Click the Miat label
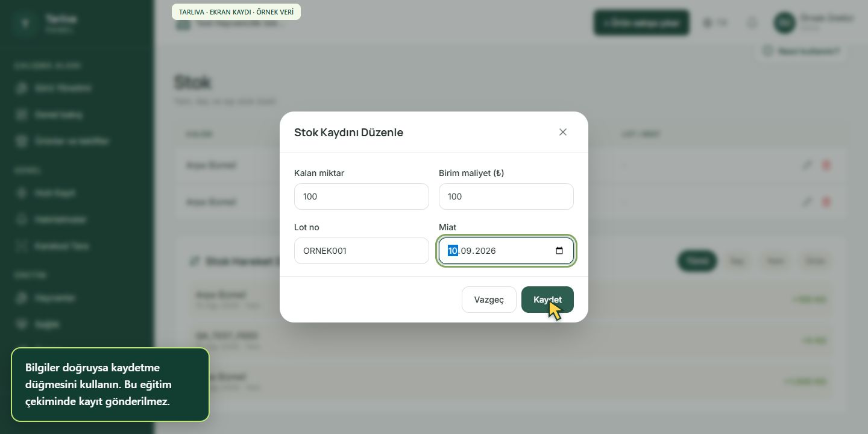 pos(448,227)
